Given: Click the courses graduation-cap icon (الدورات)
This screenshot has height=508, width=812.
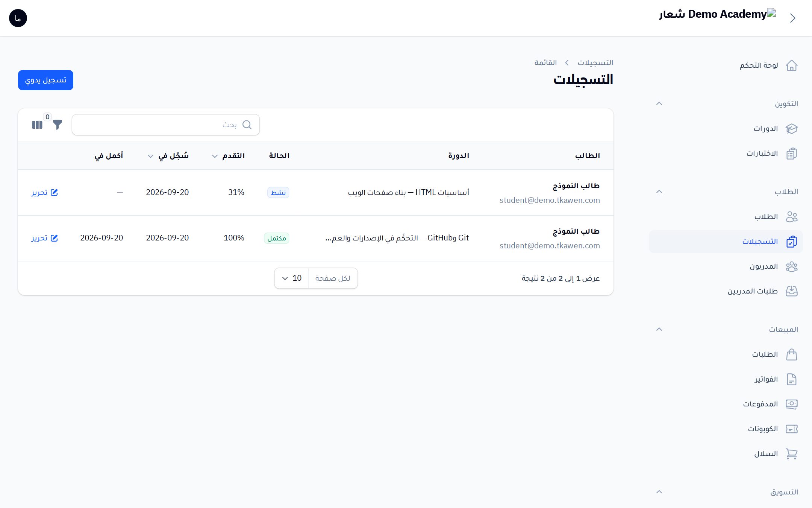Looking at the screenshot, I should pyautogui.click(x=791, y=129).
